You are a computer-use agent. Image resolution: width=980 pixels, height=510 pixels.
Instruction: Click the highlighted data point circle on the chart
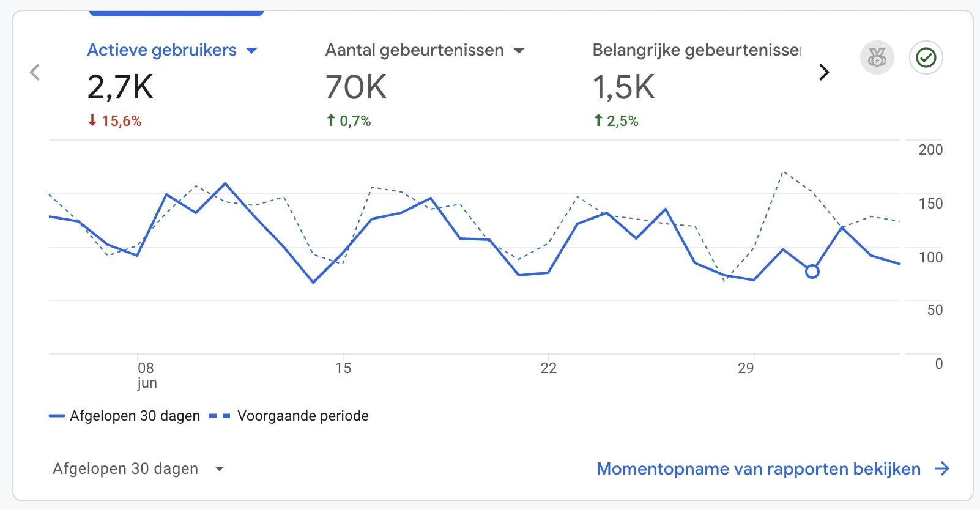click(812, 272)
